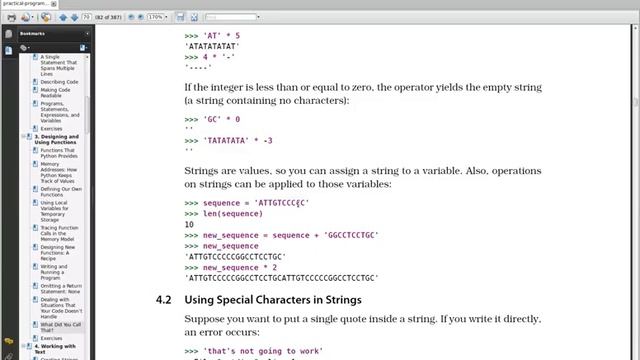
Task: Open bookmark 'Functions That Python Provides'
Action: pyautogui.click(x=59, y=153)
